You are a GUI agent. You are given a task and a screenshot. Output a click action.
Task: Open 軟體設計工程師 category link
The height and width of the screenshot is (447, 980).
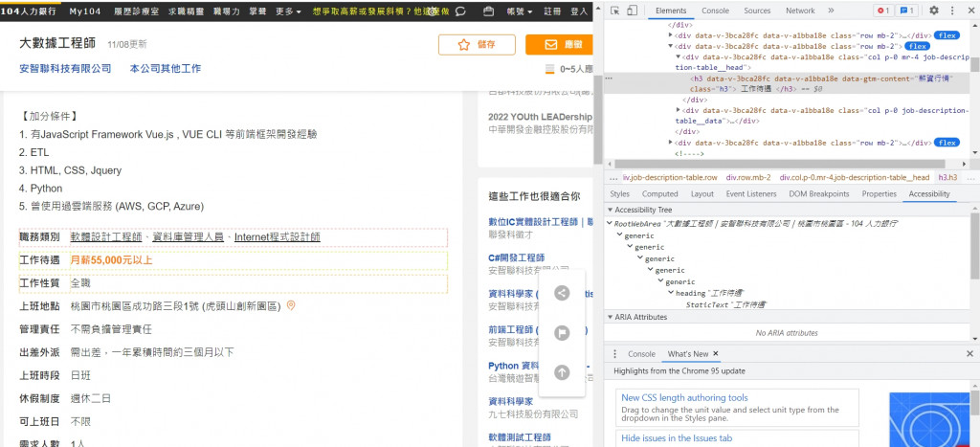pyautogui.click(x=106, y=237)
